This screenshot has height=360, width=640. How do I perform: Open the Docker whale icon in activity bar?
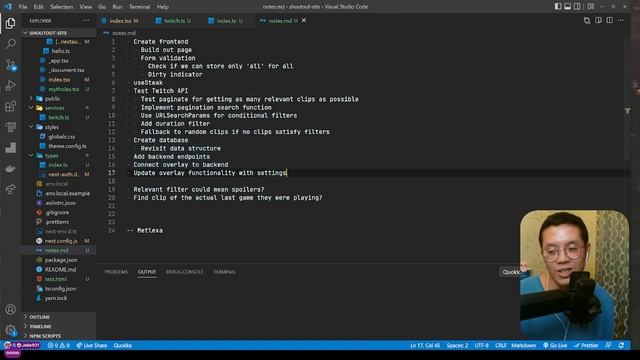point(11,169)
